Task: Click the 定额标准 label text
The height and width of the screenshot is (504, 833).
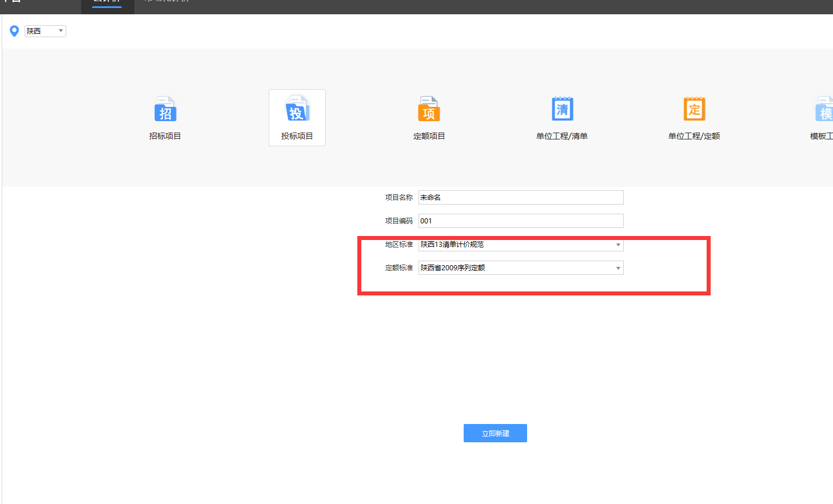Action: [399, 267]
